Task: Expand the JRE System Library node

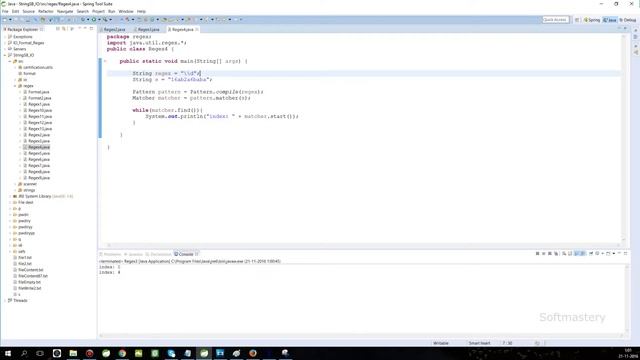Action: click(10, 196)
